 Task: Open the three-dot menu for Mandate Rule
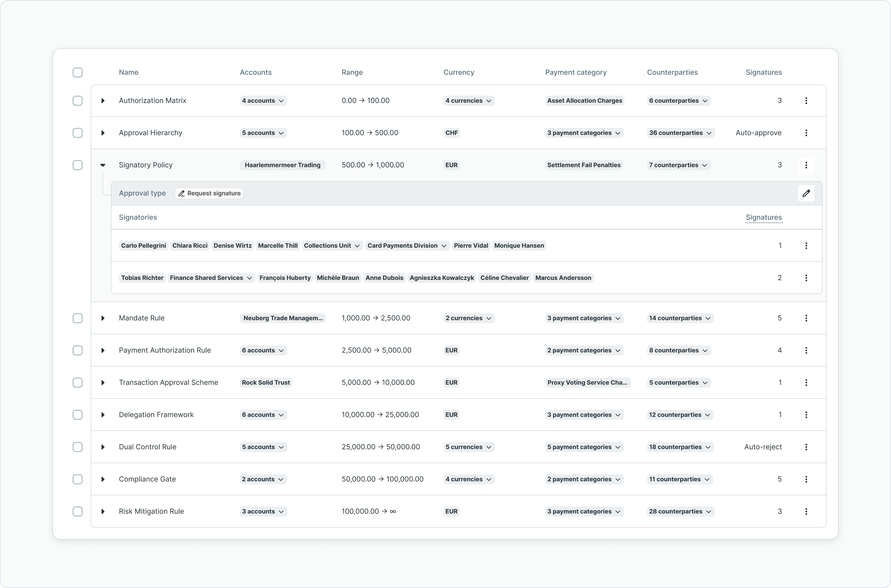click(806, 318)
